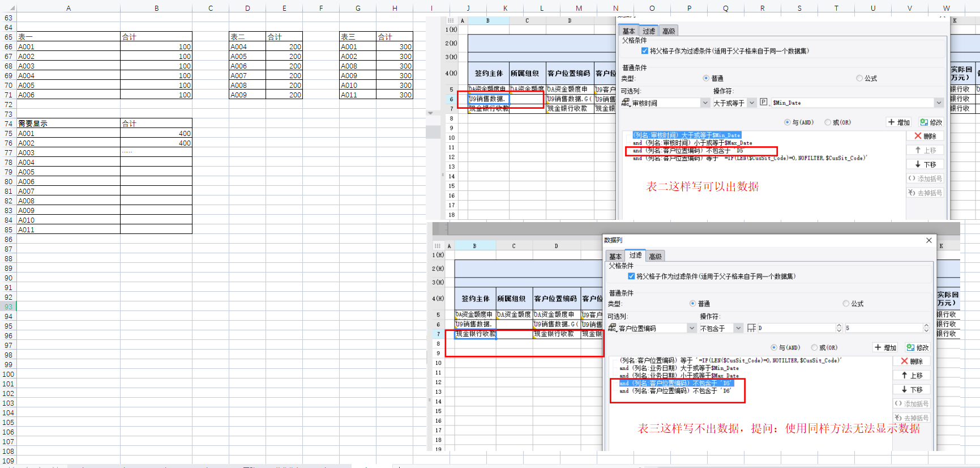Image resolution: width=980 pixels, height=468 pixels.
Task: Switch to 过滤 tab in the 审核时间 dialog
Action: [649, 31]
